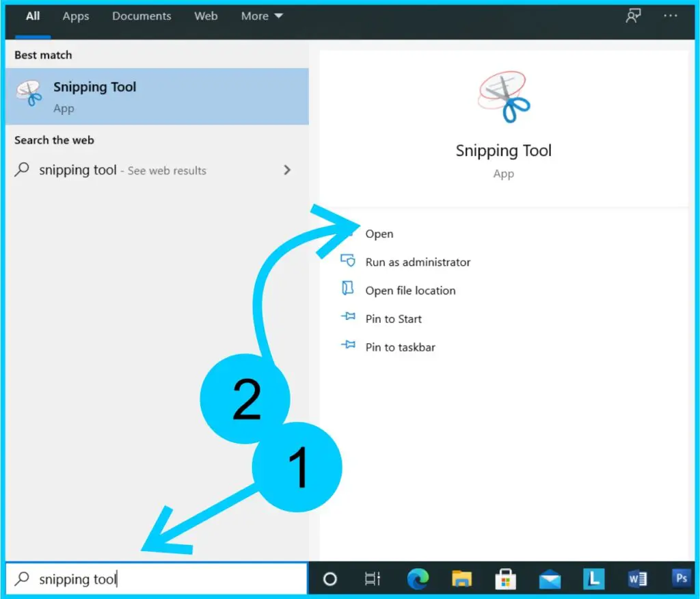700x599 pixels.
Task: Click the Search the web heading
Action: click(54, 140)
